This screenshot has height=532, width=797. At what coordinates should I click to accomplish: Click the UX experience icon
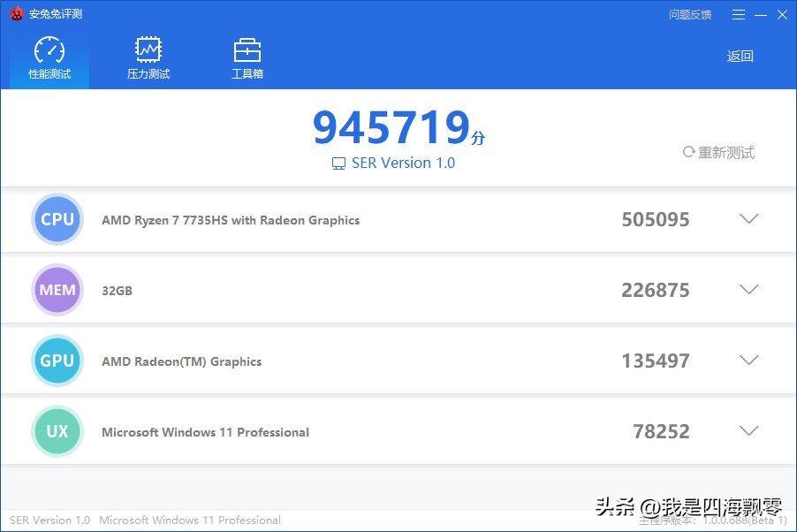click(x=57, y=431)
